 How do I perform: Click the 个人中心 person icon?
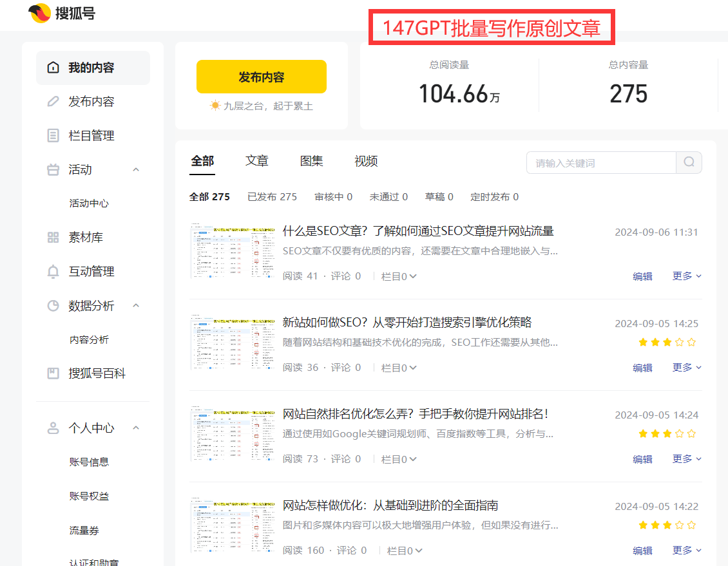coord(53,427)
